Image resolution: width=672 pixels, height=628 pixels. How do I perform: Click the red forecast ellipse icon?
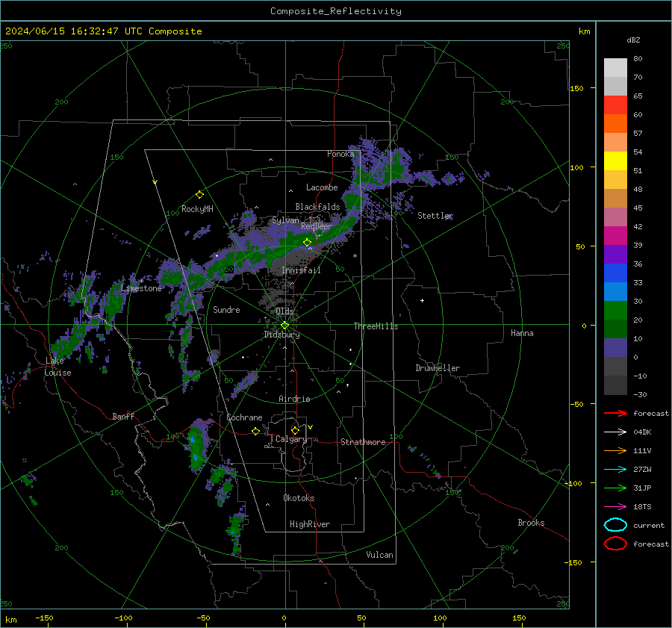tap(615, 544)
